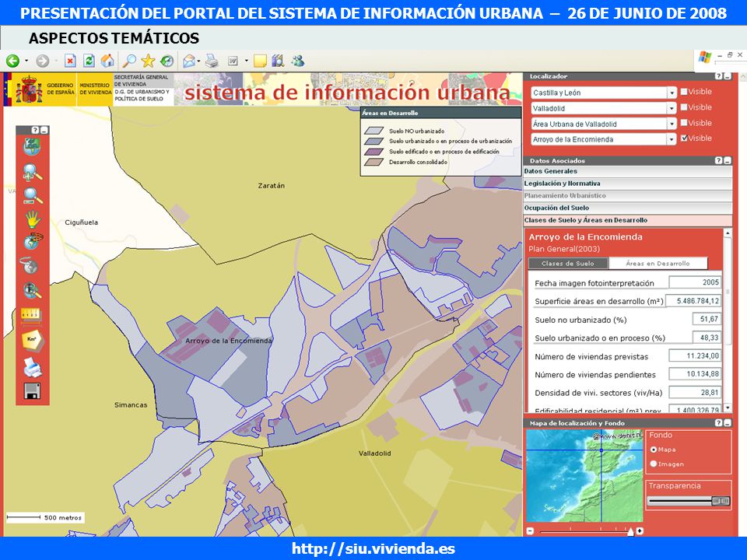Save the map with floppy disk icon
This screenshot has height=560, width=747.
click(x=32, y=391)
